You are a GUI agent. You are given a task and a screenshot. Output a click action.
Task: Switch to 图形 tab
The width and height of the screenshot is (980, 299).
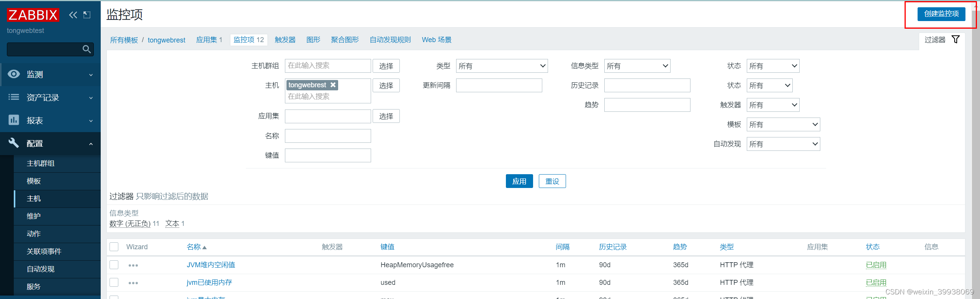click(x=313, y=40)
